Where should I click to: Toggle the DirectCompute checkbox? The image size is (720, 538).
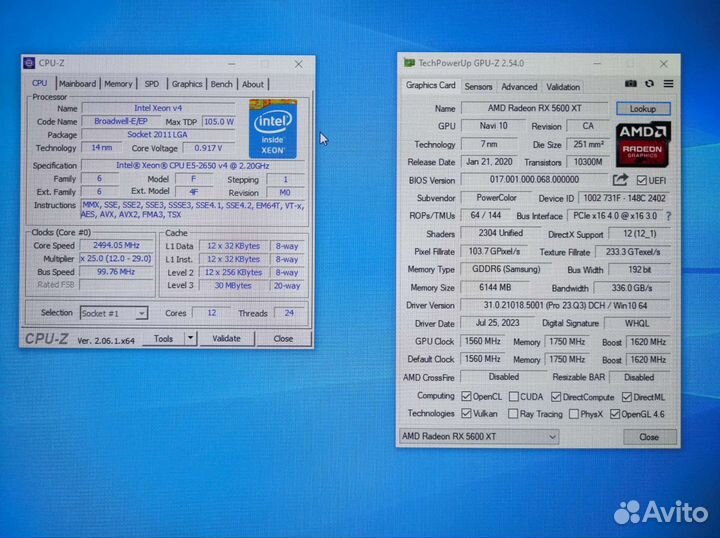[556, 397]
